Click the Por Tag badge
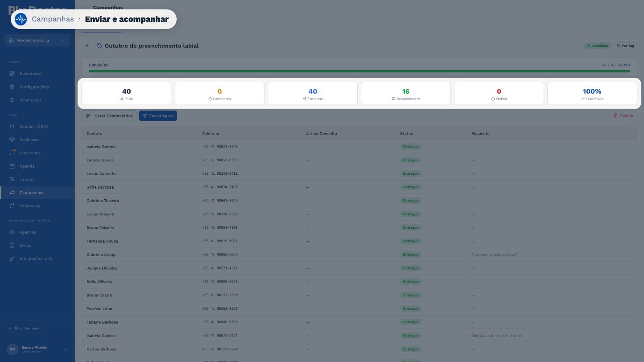This screenshot has height=362, width=644. point(625,46)
